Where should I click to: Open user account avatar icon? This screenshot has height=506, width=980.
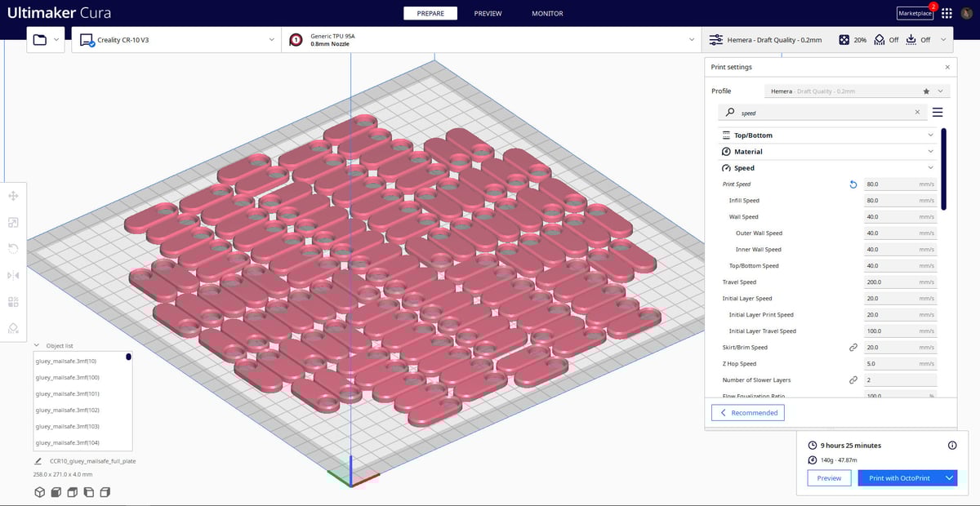click(x=967, y=14)
